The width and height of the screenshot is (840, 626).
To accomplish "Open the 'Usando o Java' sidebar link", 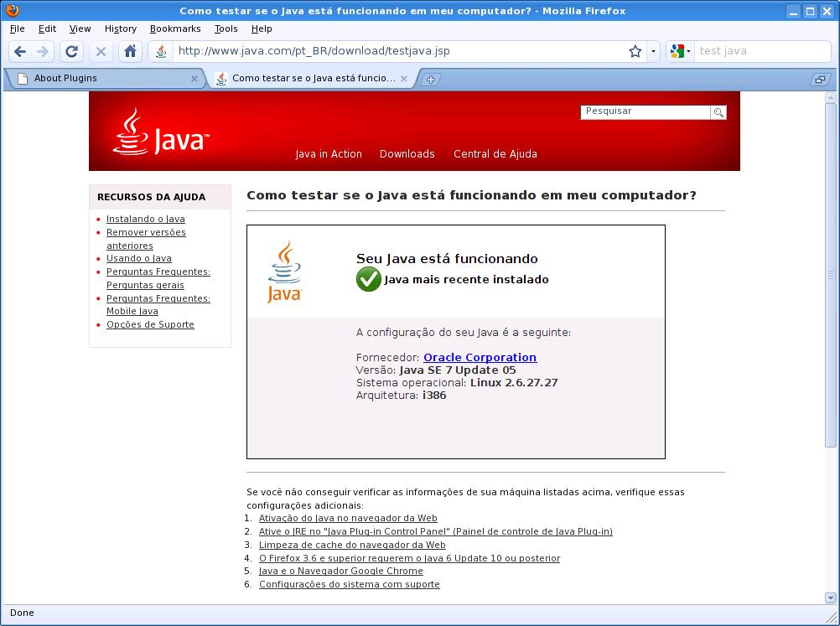I will click(139, 259).
